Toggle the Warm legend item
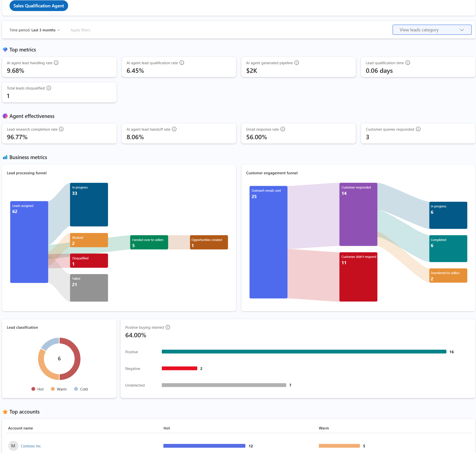Image resolution: width=476 pixels, height=453 pixels. (x=59, y=389)
